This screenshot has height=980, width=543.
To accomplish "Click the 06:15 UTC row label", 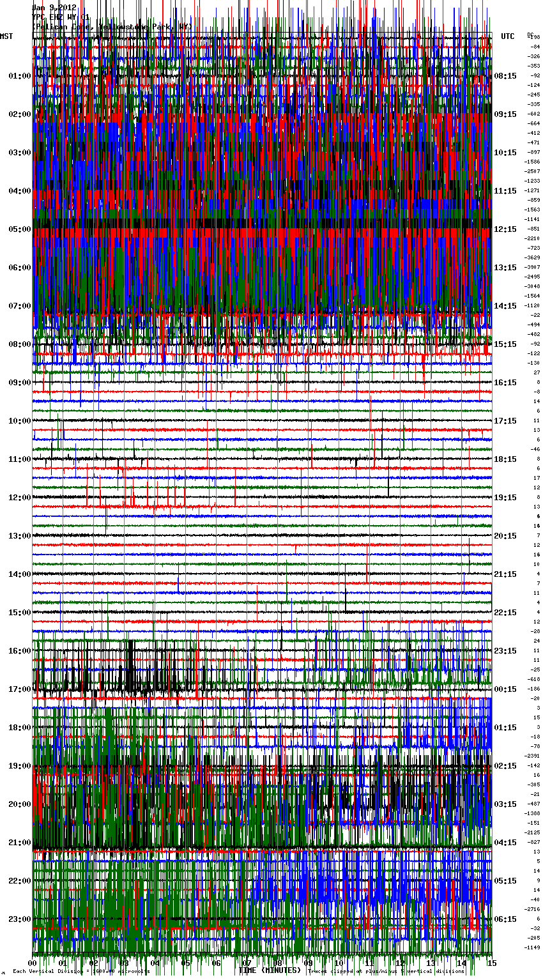I will pyautogui.click(x=505, y=919).
